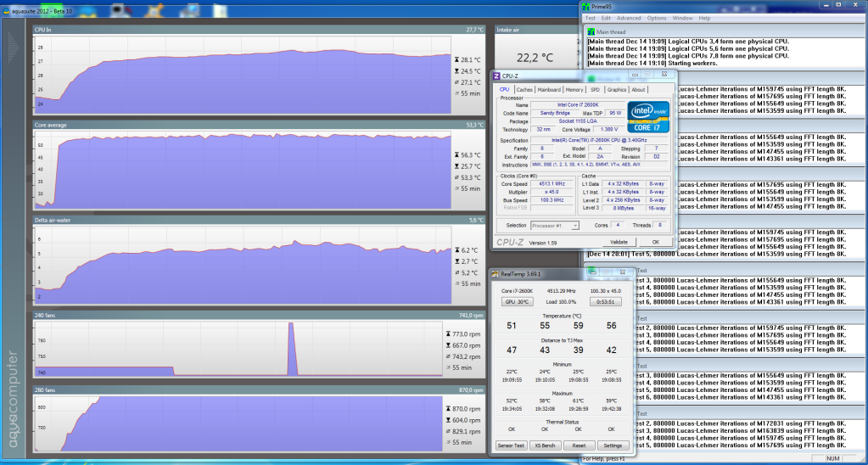868x465 pixels.
Task: Click the 61°C maximum reading in RealTemp
Action: point(579,401)
